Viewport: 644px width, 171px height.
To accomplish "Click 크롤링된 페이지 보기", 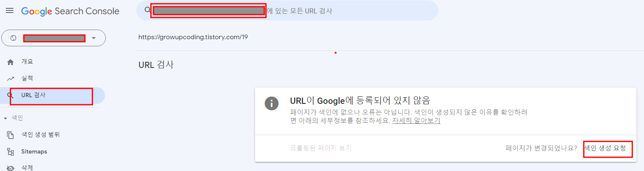I will click(x=321, y=148).
